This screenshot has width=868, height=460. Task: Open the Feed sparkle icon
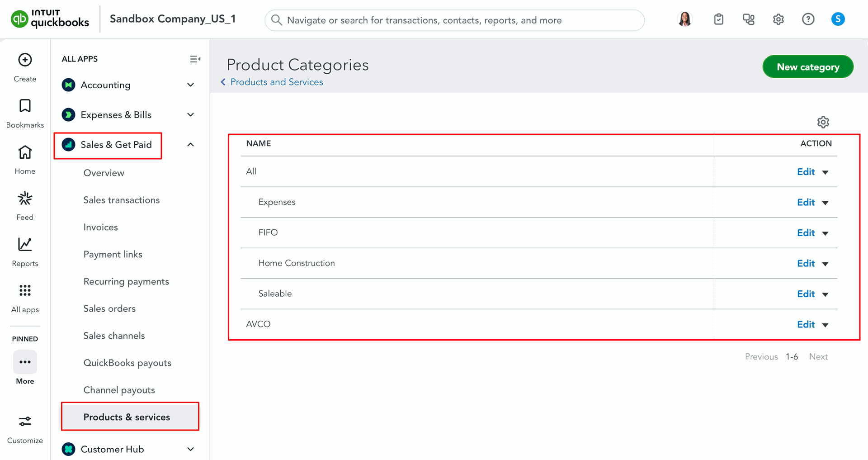[x=25, y=199]
